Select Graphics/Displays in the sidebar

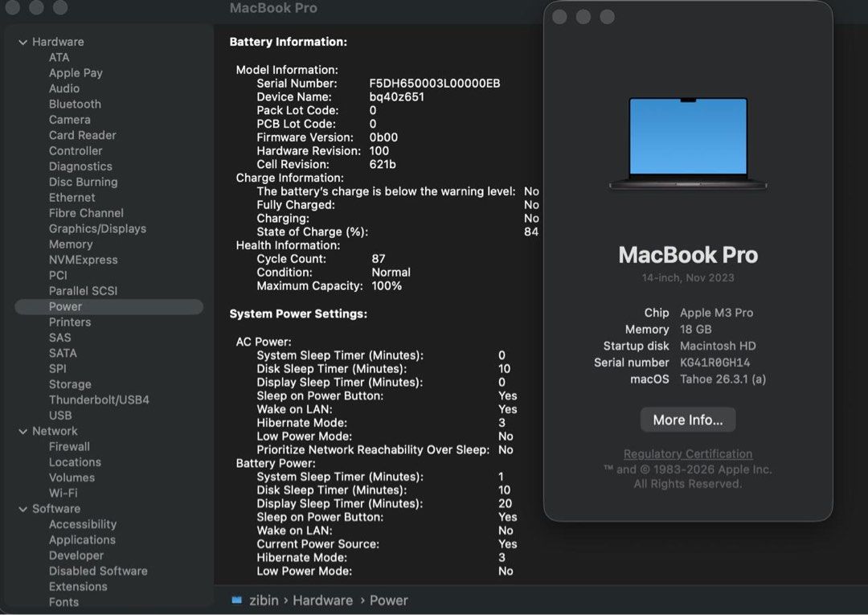(x=97, y=228)
